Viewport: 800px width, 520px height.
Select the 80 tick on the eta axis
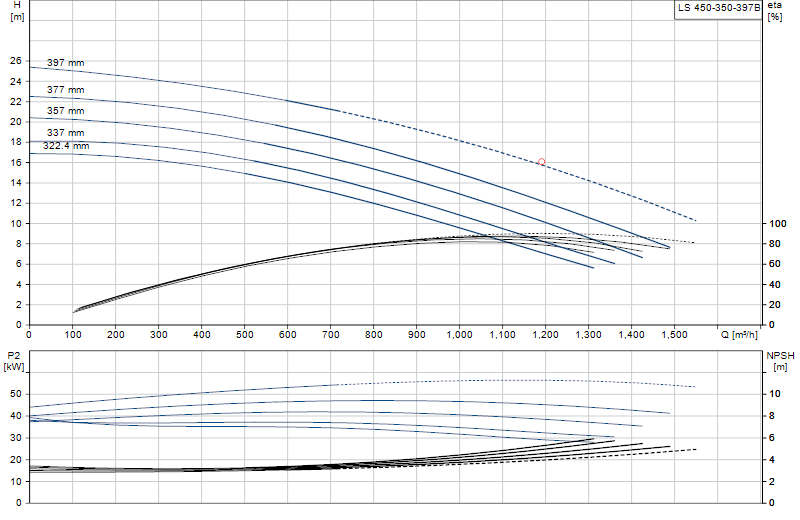[774, 244]
